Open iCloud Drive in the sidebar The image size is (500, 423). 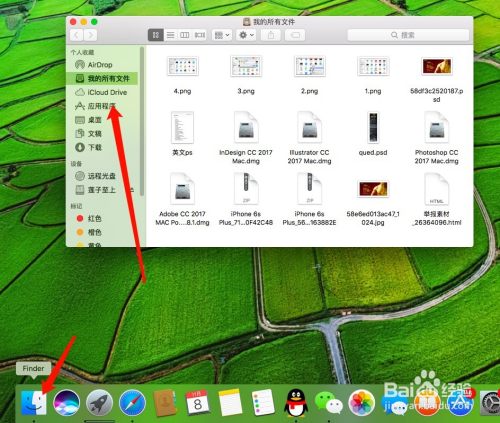click(102, 92)
